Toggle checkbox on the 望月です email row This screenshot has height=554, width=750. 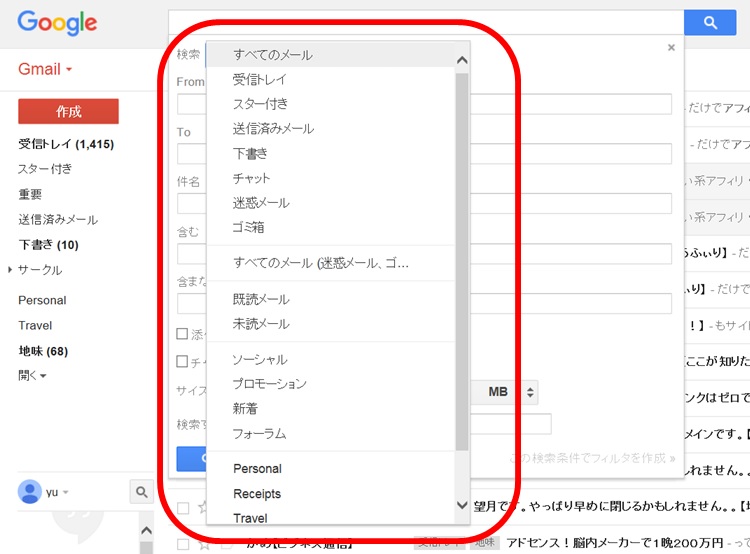pyautogui.click(x=183, y=508)
